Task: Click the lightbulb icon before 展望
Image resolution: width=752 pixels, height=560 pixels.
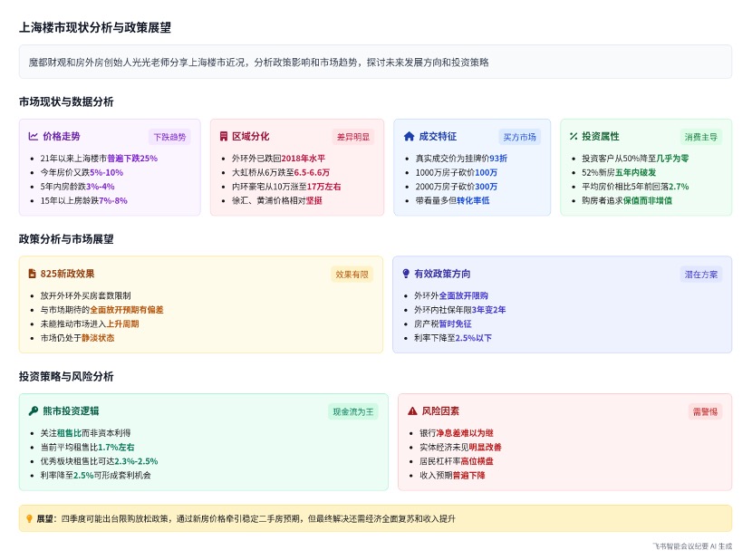Action: coord(29,519)
